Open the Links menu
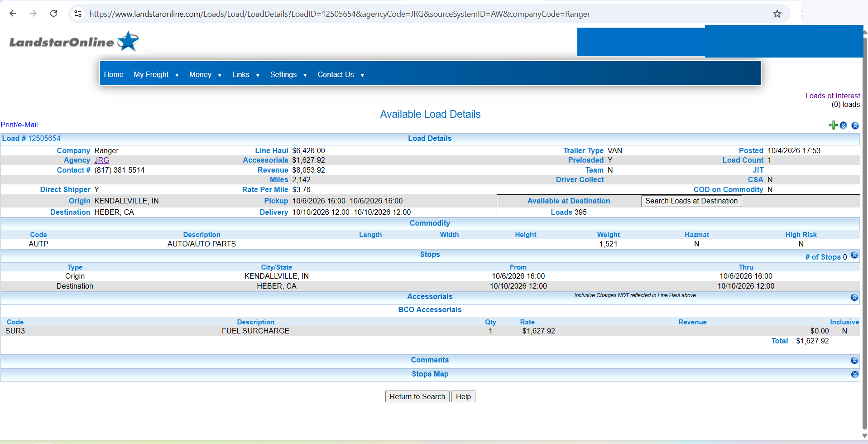The width and height of the screenshot is (868, 444). (x=241, y=74)
